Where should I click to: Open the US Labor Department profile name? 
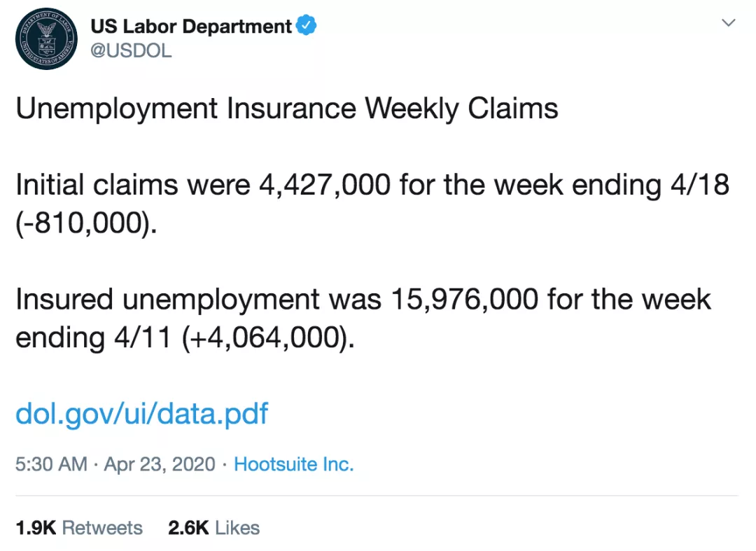click(191, 26)
